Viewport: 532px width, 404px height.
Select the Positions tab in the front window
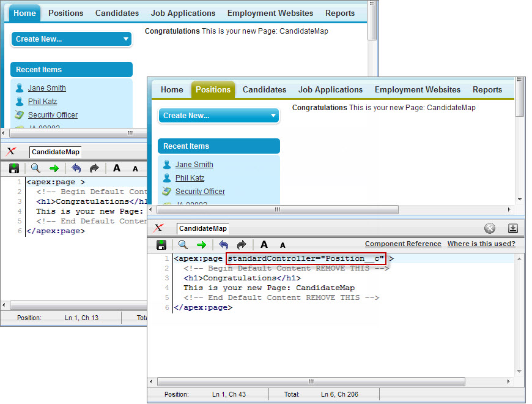[213, 89]
